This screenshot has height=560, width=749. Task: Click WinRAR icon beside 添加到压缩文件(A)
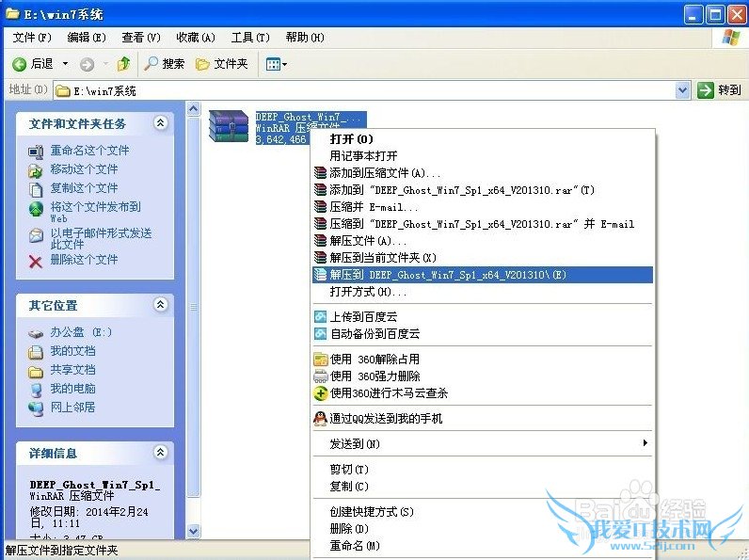[x=320, y=172]
